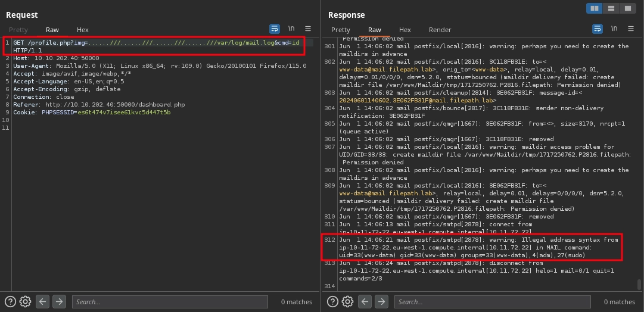Viewport: 644px width, 312px height.
Task: Open Response search settings gear
Action: point(347,301)
